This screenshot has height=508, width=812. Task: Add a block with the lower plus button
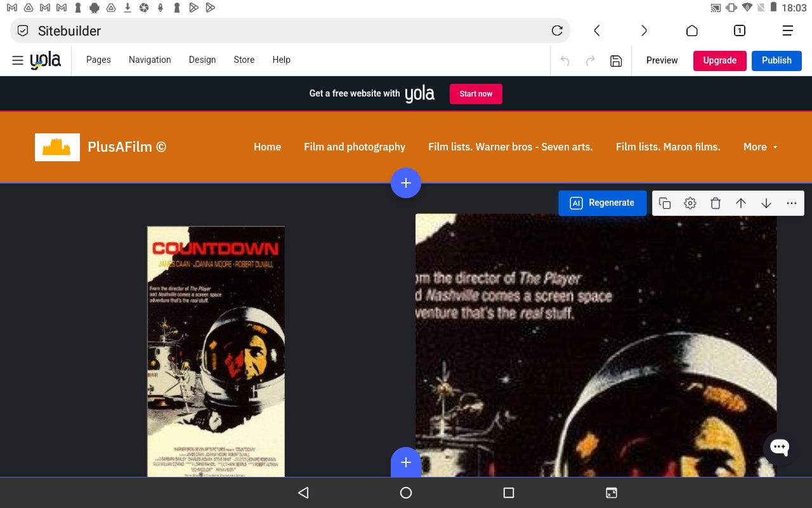406,462
